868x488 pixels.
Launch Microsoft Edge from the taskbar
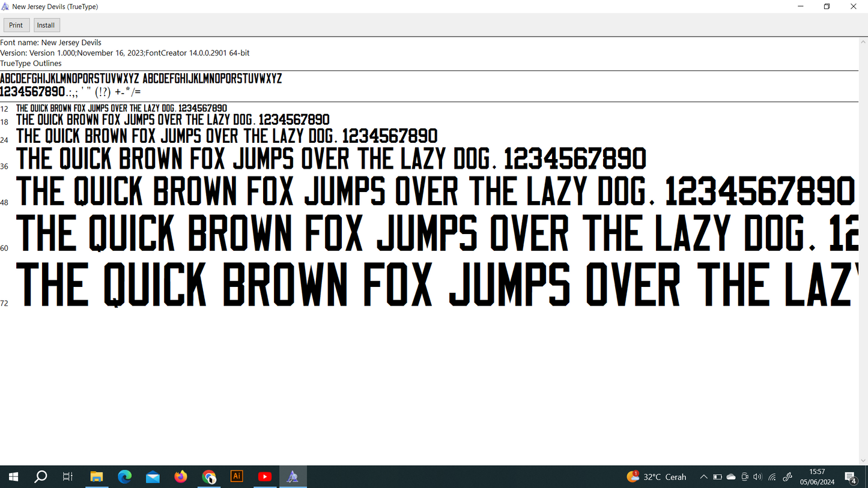click(124, 477)
